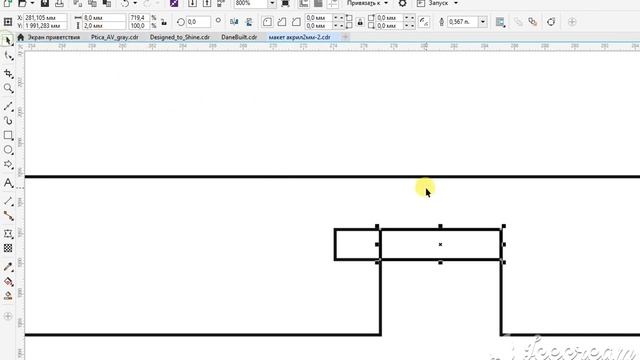The height and width of the screenshot is (360, 640).
Task: Toggle the wrap text option icon
Action: click(x=500, y=22)
